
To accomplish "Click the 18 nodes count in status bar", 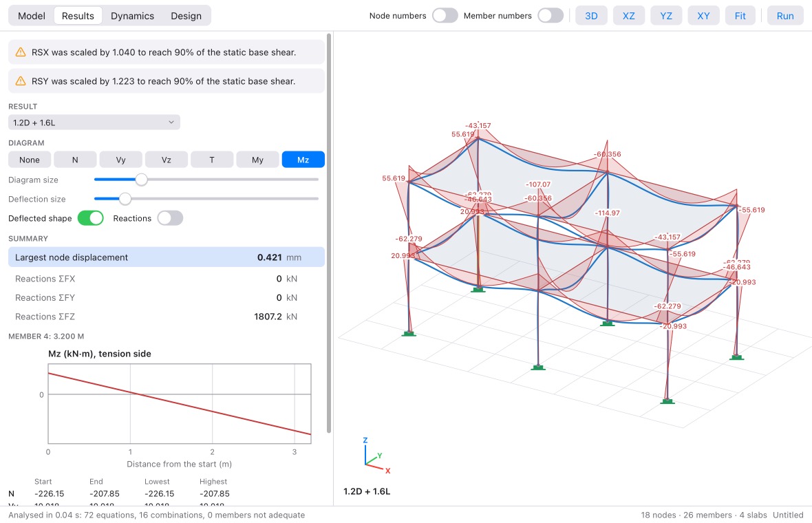I will point(658,515).
